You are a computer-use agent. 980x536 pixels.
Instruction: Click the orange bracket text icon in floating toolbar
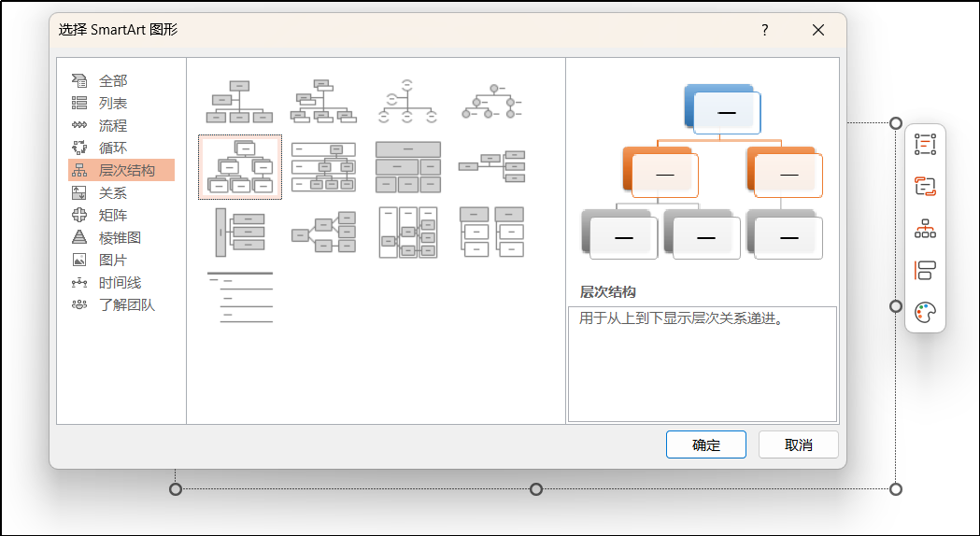pos(925,186)
